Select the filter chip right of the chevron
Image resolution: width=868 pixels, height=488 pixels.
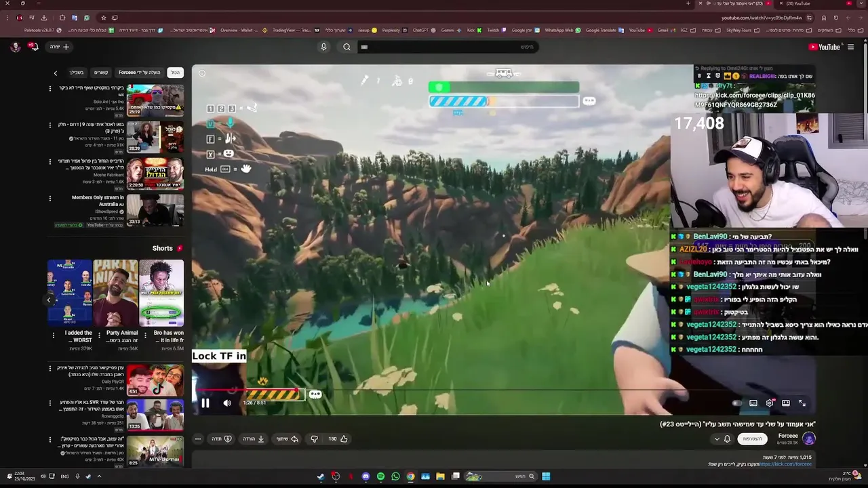[77, 73]
